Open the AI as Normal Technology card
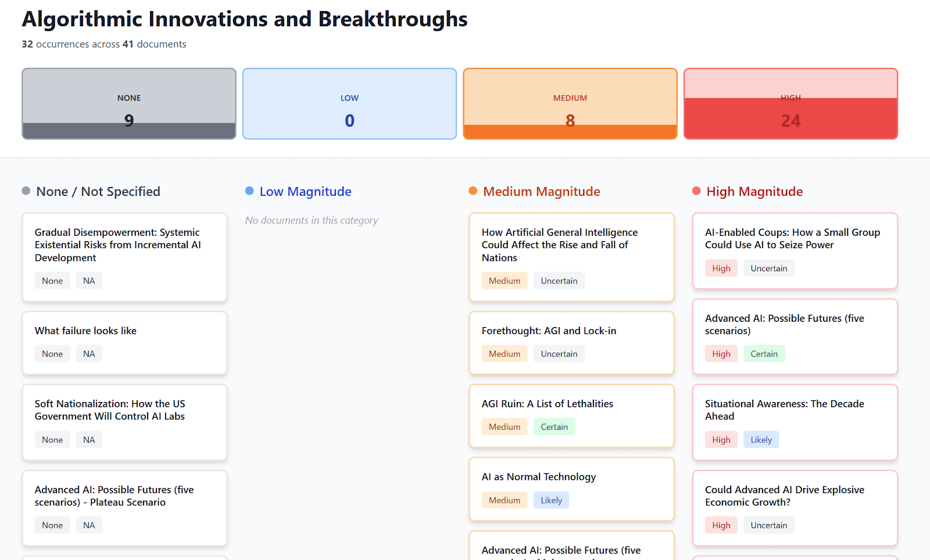This screenshot has height=560, width=930. pyautogui.click(x=571, y=489)
